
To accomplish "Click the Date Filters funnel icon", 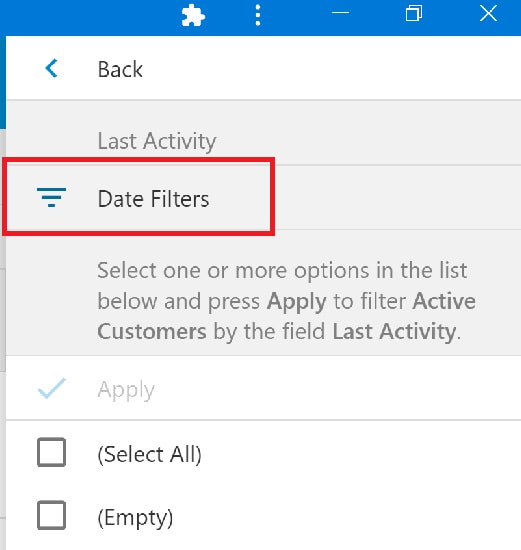I will 51,197.
